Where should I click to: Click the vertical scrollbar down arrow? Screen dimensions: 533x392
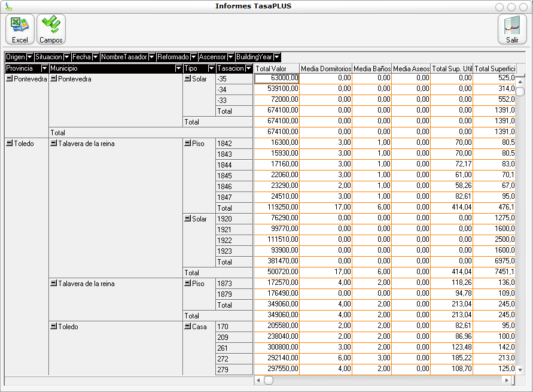pos(520,370)
